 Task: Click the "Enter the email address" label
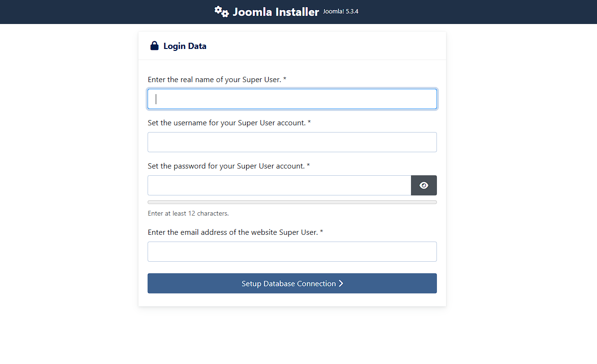click(x=233, y=232)
